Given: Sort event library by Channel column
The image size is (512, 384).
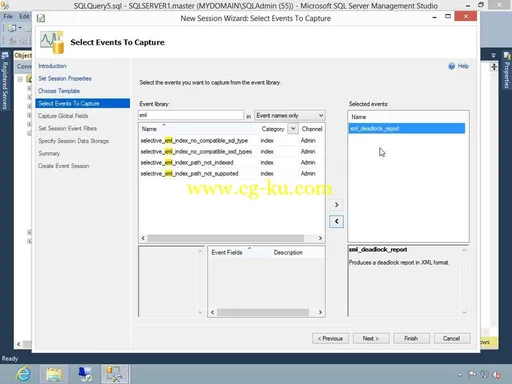Looking at the screenshot, I should (x=312, y=129).
